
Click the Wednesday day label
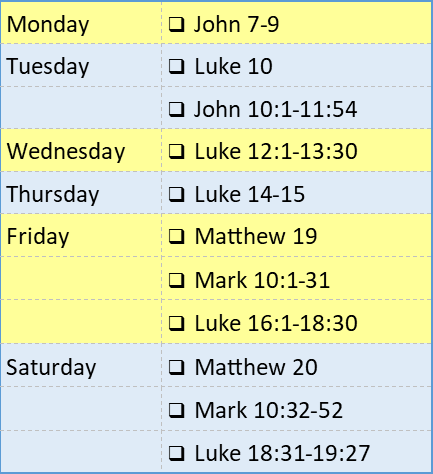[x=66, y=152]
